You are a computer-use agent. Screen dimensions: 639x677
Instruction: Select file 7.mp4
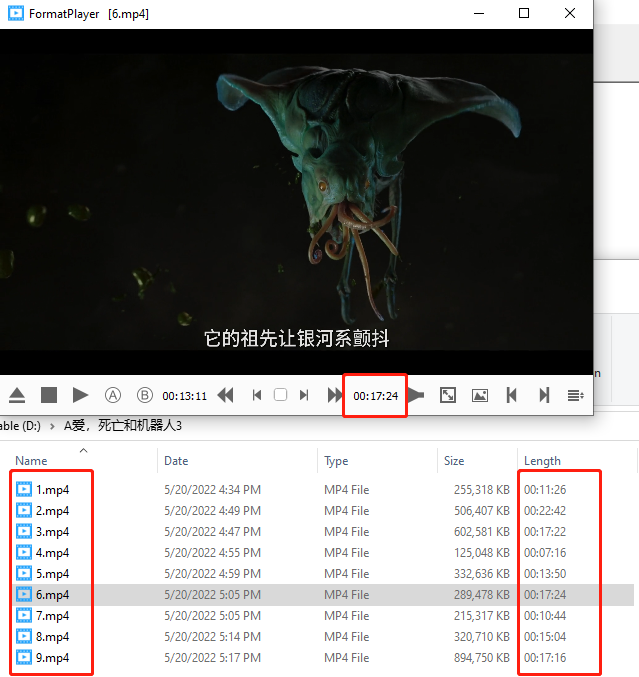(52, 616)
